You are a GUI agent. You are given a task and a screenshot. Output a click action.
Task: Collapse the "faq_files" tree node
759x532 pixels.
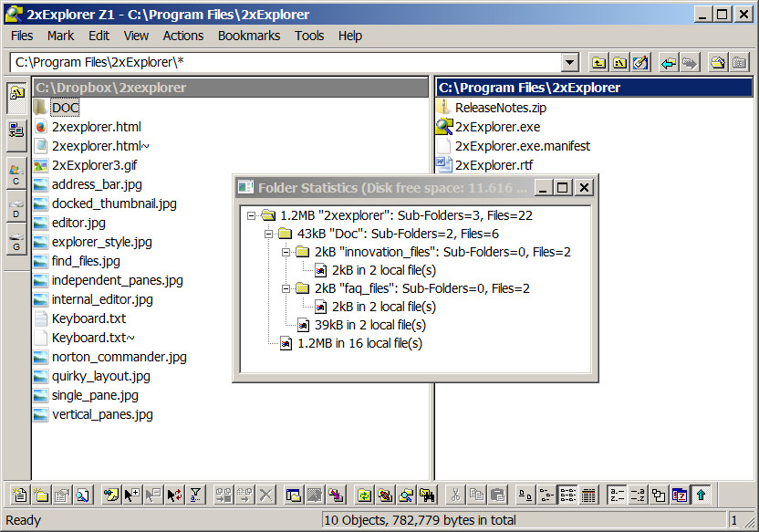286,289
